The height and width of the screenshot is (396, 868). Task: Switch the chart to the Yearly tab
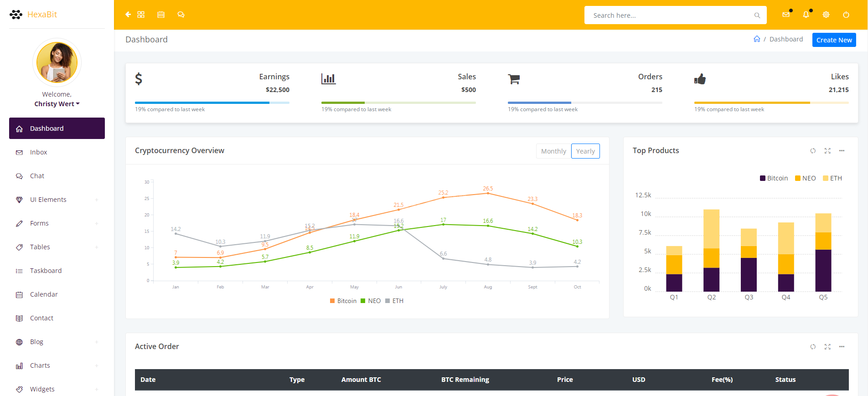click(x=585, y=151)
